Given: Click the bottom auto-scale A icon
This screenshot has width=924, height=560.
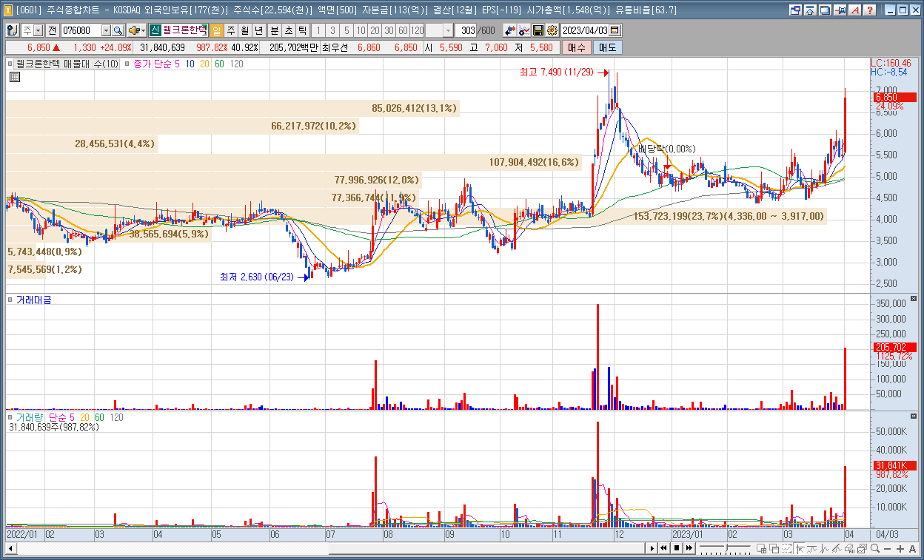Looking at the screenshot, I should click(912, 548).
